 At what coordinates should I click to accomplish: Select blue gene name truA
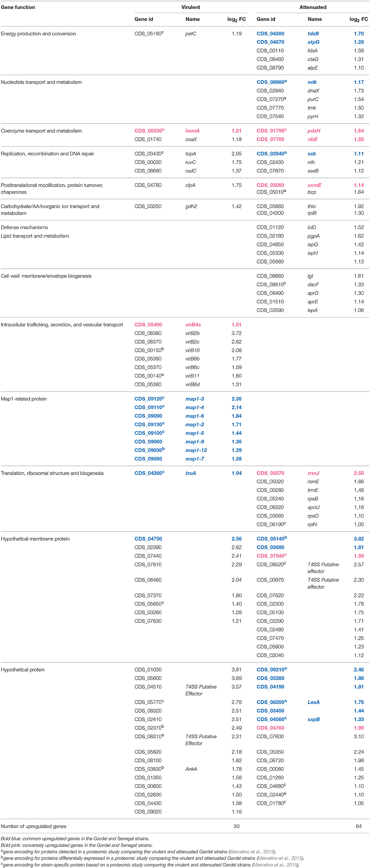[x=191, y=473]
